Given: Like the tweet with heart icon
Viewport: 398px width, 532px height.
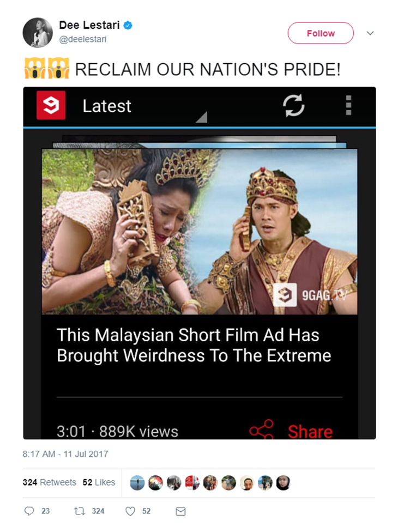Looking at the screenshot, I should (x=130, y=511).
